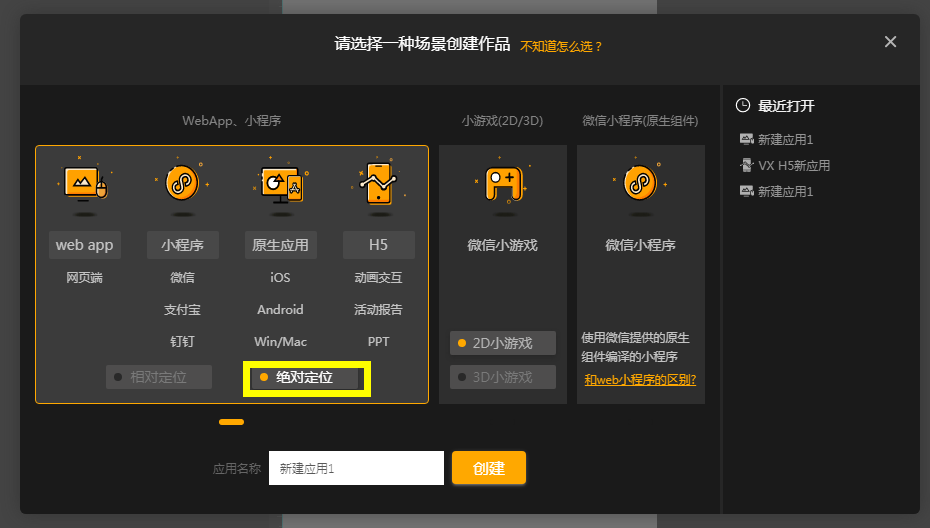Click the clock icon beside 最近打开
Image resolution: width=930 pixels, height=528 pixels.
click(743, 106)
